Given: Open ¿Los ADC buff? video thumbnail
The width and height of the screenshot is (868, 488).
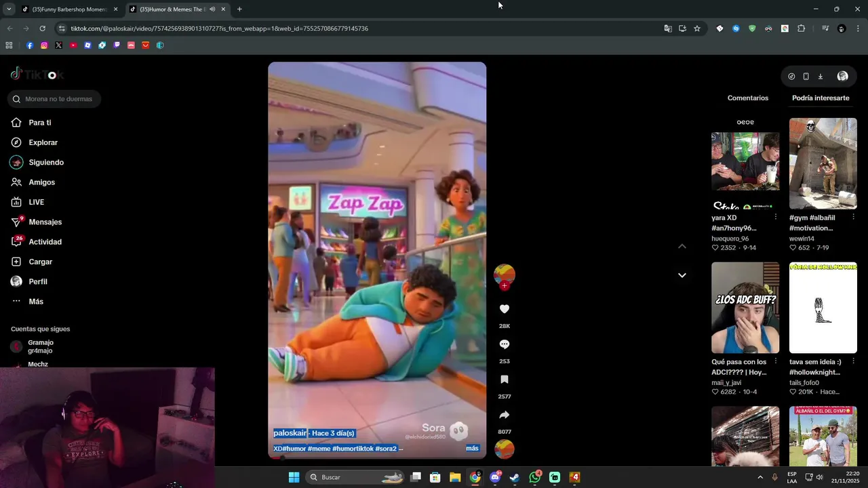Looking at the screenshot, I should click(x=745, y=308).
